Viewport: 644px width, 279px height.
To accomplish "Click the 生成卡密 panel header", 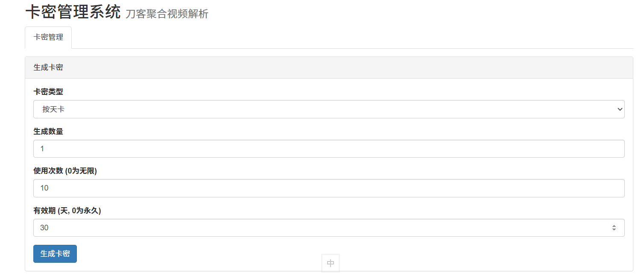I will pyautogui.click(x=329, y=68).
